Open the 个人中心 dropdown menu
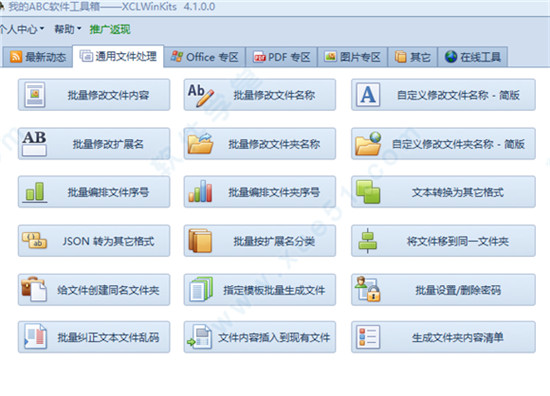 [x=22, y=29]
